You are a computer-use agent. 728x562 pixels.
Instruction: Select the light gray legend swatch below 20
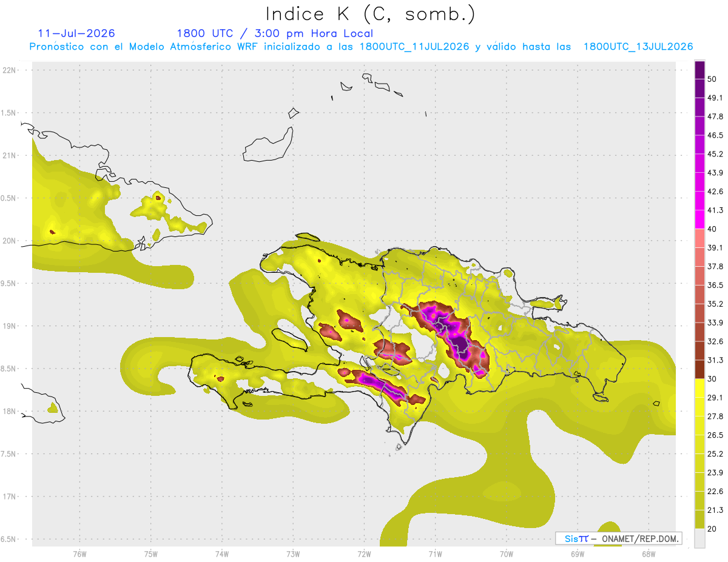tap(699, 538)
